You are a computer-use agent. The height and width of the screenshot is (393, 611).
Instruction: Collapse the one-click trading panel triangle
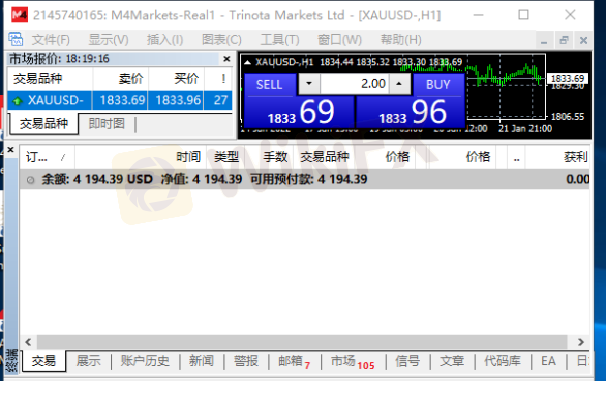pos(247,62)
